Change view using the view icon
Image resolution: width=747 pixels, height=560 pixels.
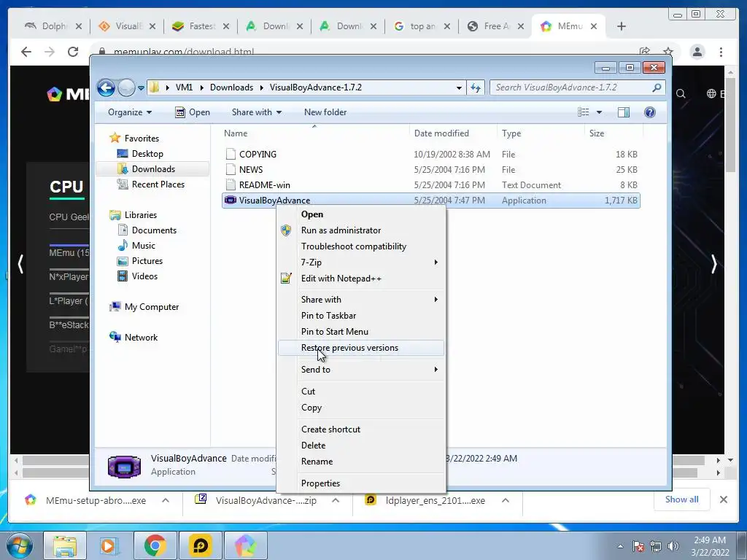[583, 112]
